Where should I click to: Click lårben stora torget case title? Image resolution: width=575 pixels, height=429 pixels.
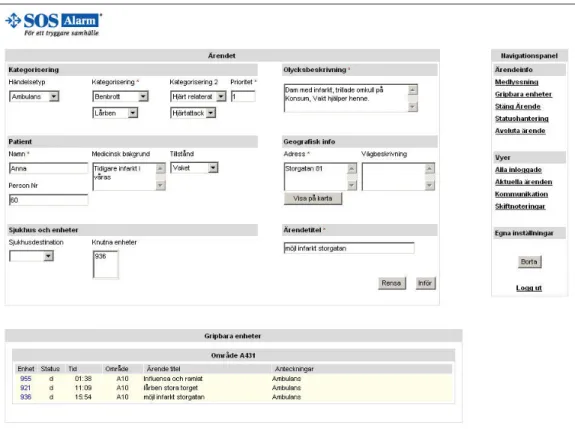click(171, 388)
